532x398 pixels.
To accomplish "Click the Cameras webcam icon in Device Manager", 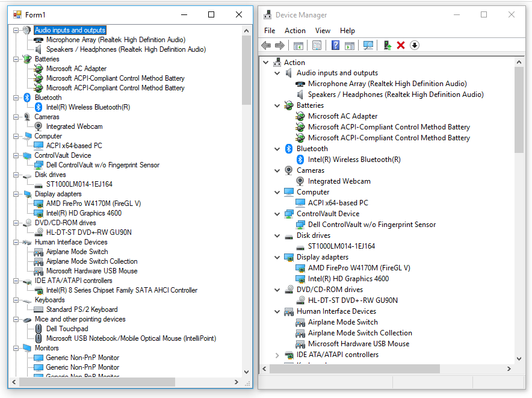I will pos(289,170).
